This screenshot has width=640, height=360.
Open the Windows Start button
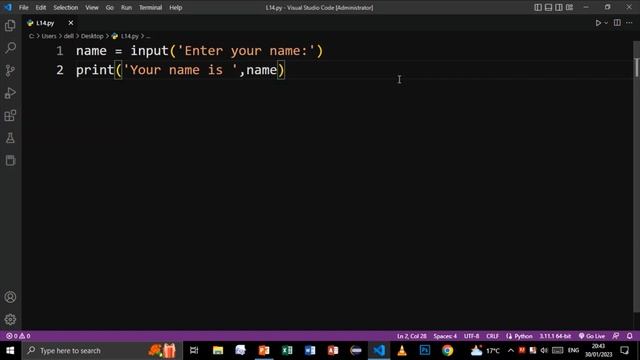coord(10,350)
